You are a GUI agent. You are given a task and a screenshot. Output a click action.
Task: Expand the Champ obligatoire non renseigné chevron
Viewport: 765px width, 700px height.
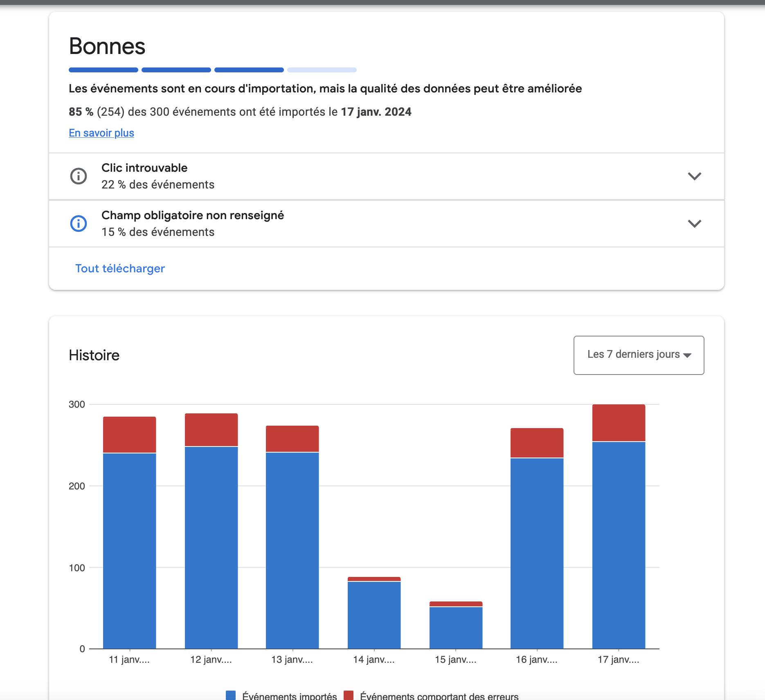(694, 224)
